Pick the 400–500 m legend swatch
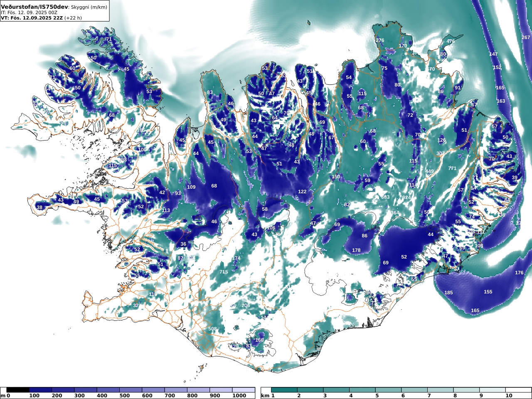 coord(108,390)
